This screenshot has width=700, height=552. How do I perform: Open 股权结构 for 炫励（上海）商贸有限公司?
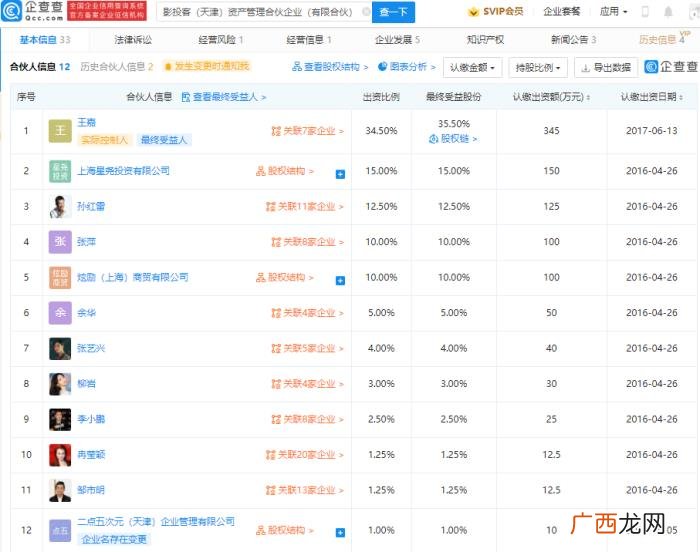285,277
